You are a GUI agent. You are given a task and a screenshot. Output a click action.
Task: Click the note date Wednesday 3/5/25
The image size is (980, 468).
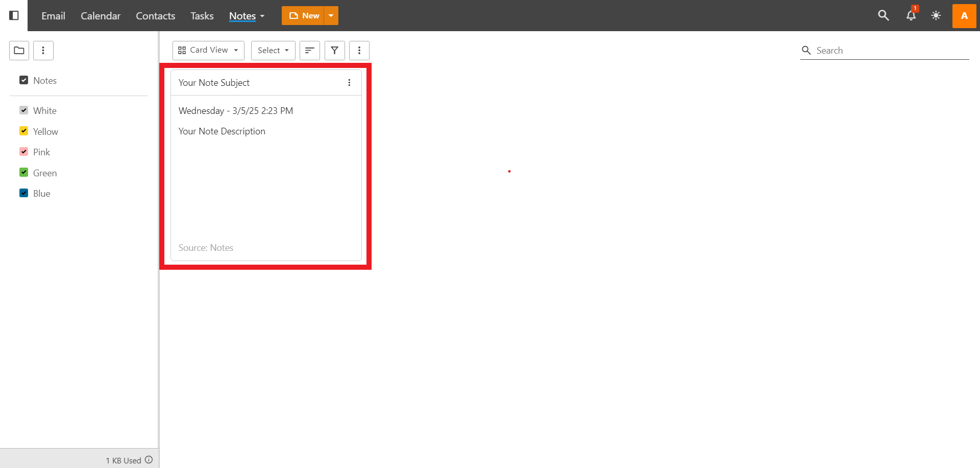click(x=236, y=111)
